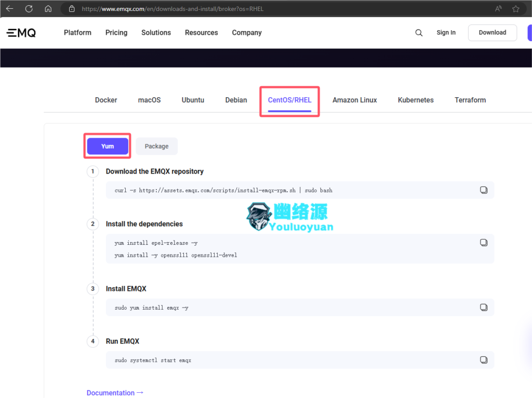The image size is (532, 398).
Task: Open the Solutions menu
Action: tap(156, 33)
